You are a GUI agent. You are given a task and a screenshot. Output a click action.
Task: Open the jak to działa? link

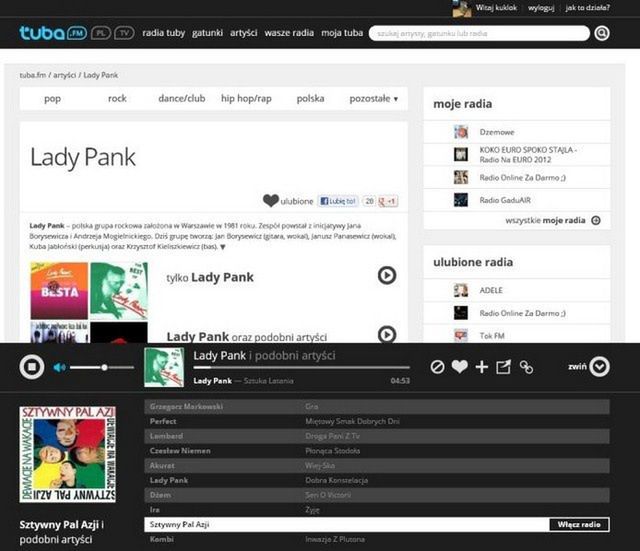(x=587, y=8)
